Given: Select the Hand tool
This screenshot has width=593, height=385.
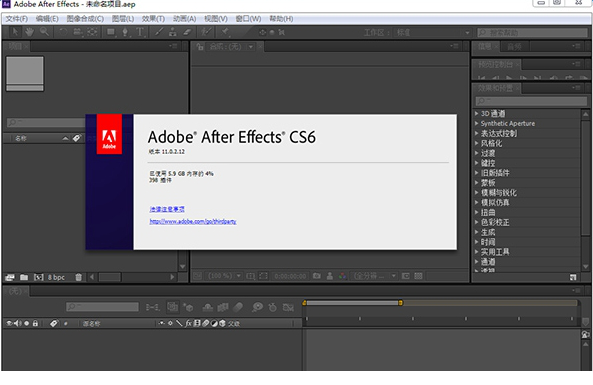Looking at the screenshot, I should (x=29, y=32).
